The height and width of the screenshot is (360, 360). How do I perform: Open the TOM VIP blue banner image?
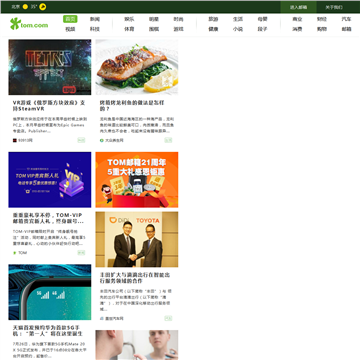click(50, 180)
